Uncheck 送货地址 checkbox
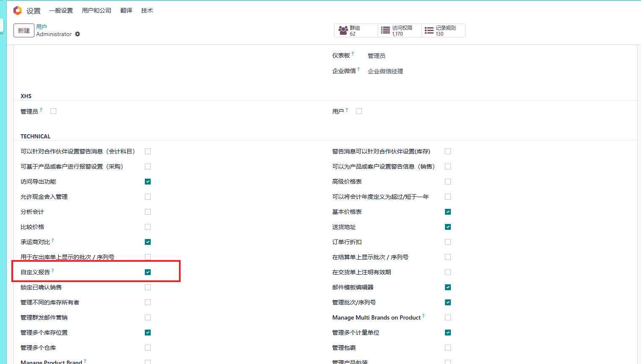This screenshot has height=364, width=641. coord(448,227)
